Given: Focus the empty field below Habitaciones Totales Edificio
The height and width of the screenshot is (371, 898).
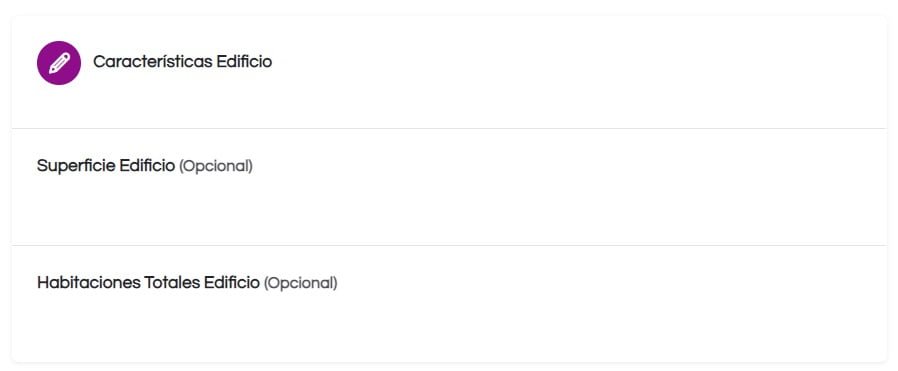Looking at the screenshot, I should pos(449,325).
